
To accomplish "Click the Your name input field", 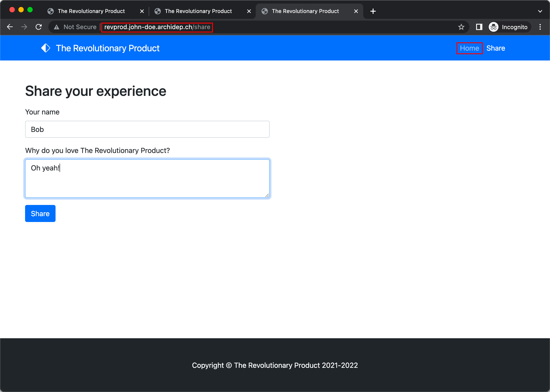I will click(x=147, y=129).
